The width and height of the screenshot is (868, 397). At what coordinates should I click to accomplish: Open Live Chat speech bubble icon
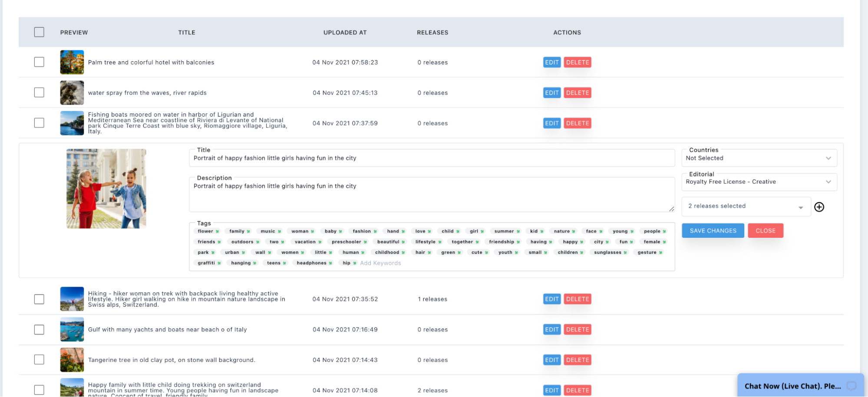(851, 386)
